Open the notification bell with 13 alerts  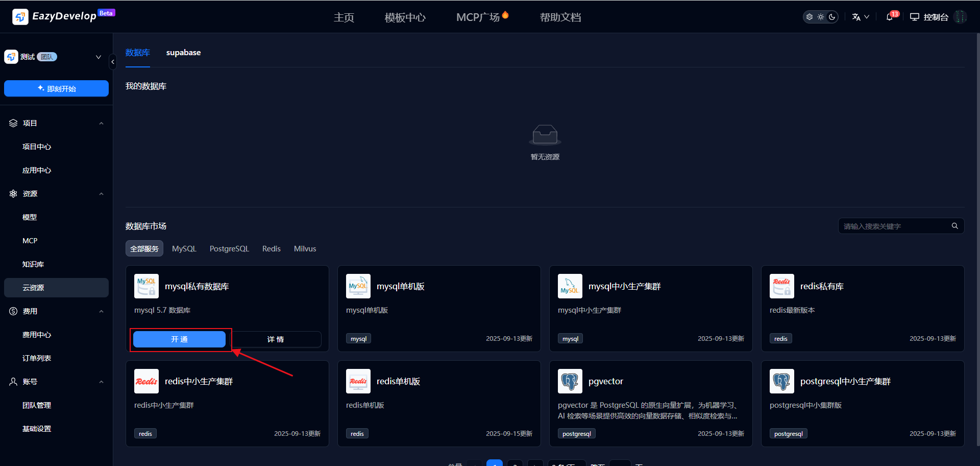890,17
